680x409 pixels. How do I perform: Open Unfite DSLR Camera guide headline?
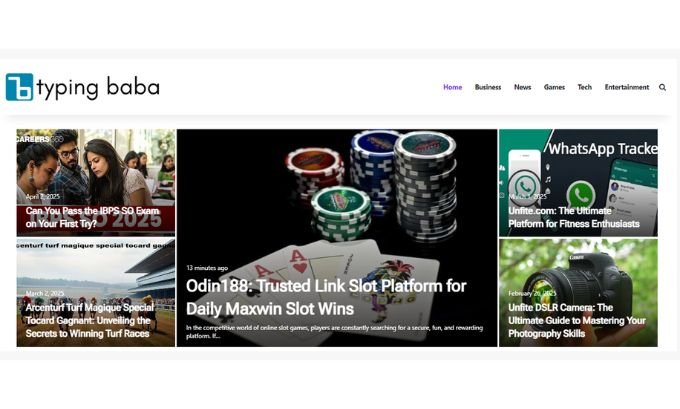pos(577,321)
